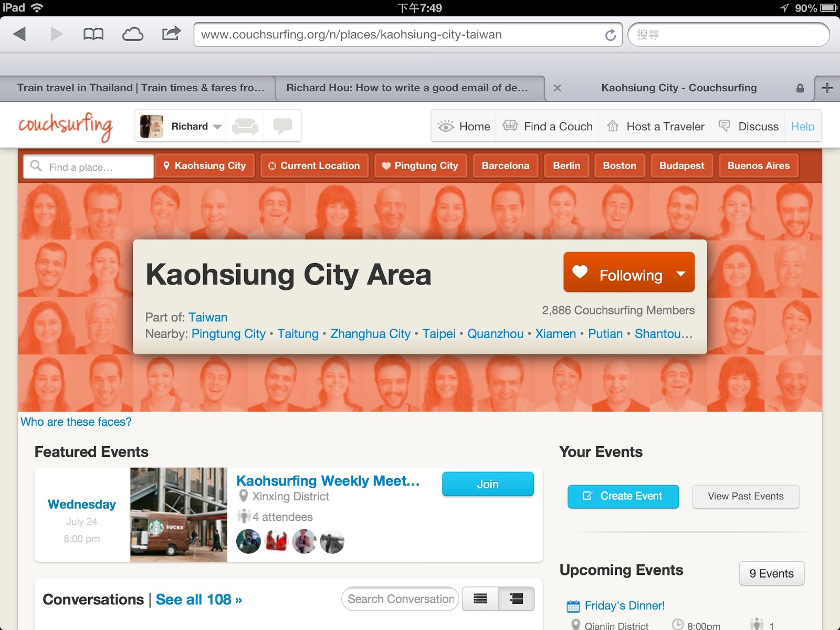Tap the iCloud tabs cloud icon
Image resolution: width=840 pixels, height=630 pixels.
133,34
